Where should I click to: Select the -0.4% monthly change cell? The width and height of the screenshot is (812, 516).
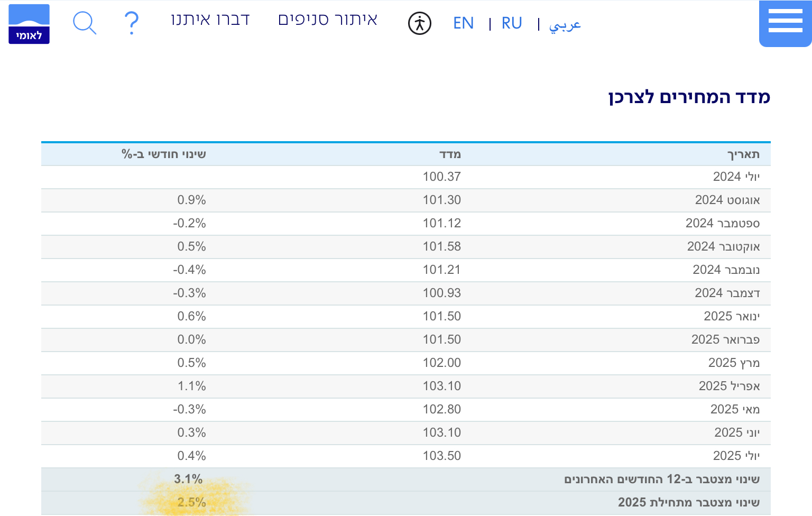coord(189,270)
